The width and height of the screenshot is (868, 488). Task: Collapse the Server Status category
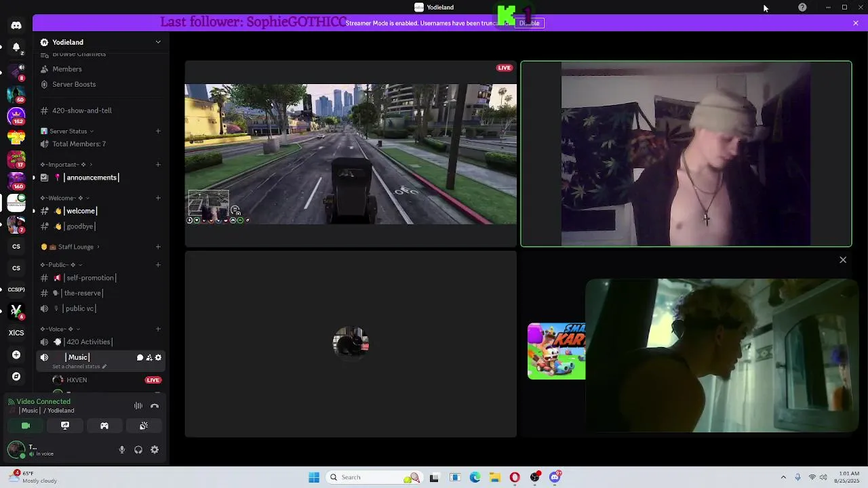coord(68,131)
